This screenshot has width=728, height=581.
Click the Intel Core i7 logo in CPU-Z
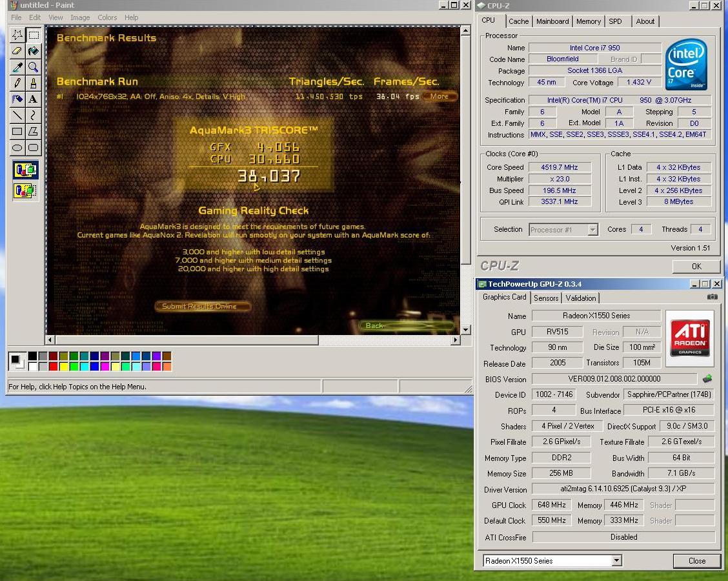(686, 64)
